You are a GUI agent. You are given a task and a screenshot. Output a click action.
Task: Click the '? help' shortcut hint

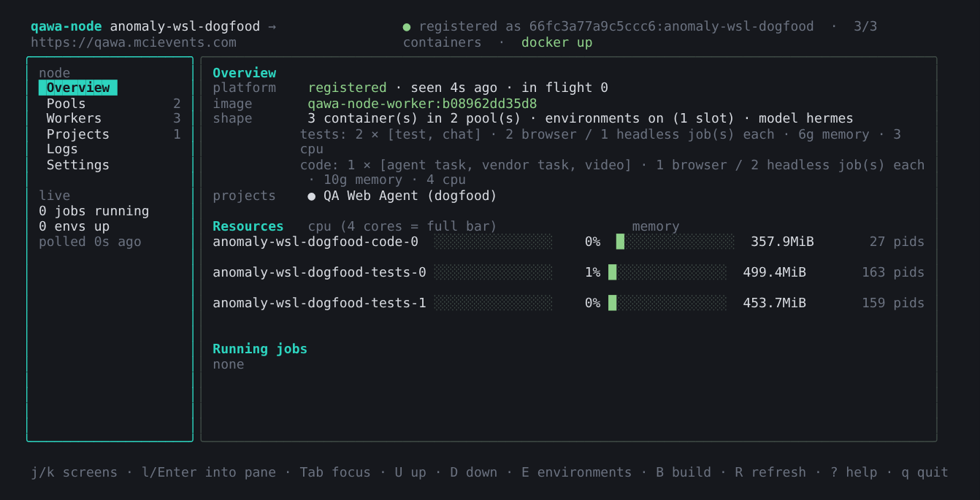854,472
